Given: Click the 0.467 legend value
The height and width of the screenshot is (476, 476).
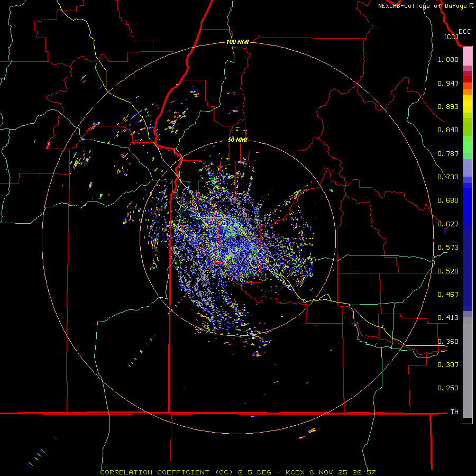Looking at the screenshot, I should [448, 295].
